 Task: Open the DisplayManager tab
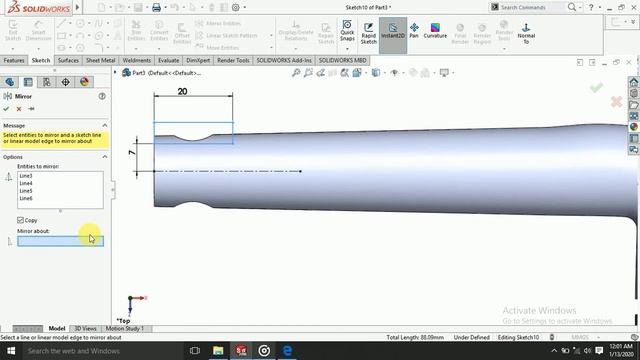coord(84,82)
